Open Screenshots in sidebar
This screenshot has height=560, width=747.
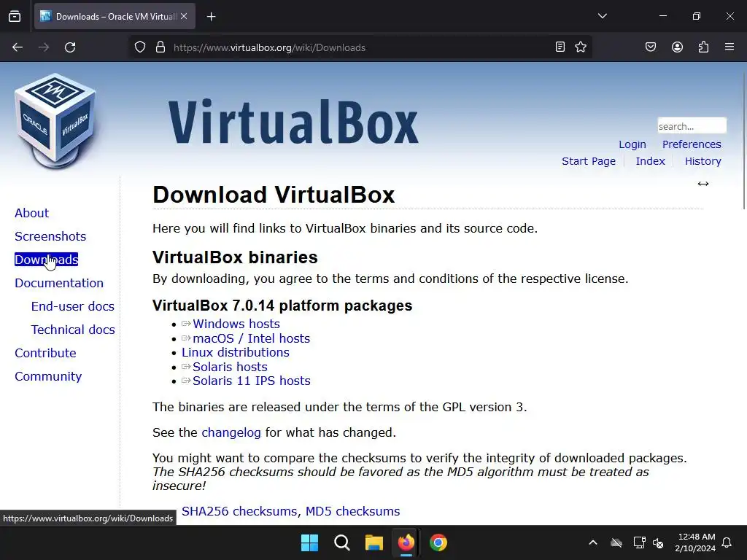point(50,236)
